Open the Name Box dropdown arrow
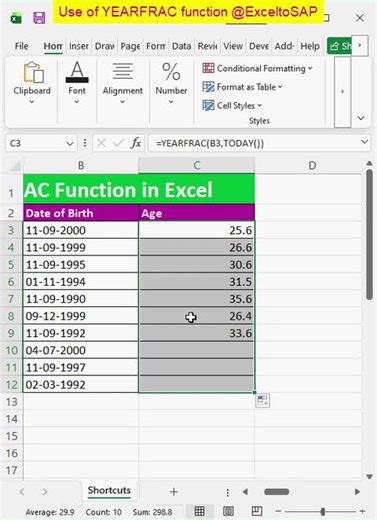This screenshot has width=377, height=520. pos(70,144)
